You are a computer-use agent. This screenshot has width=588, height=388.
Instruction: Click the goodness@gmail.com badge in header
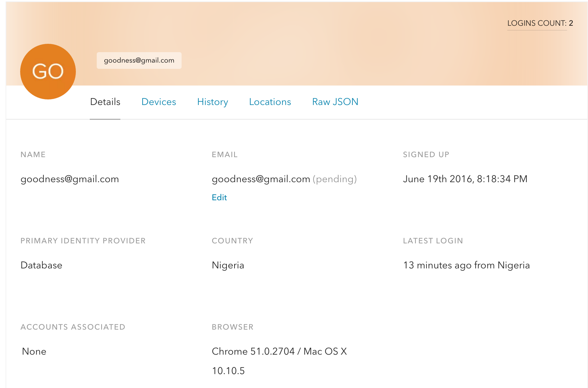[139, 60]
